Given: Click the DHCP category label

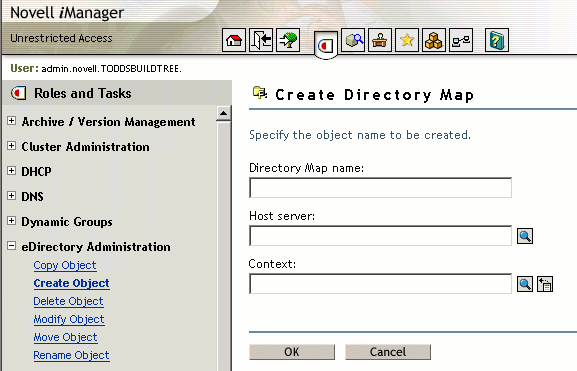Looking at the screenshot, I should (36, 172).
